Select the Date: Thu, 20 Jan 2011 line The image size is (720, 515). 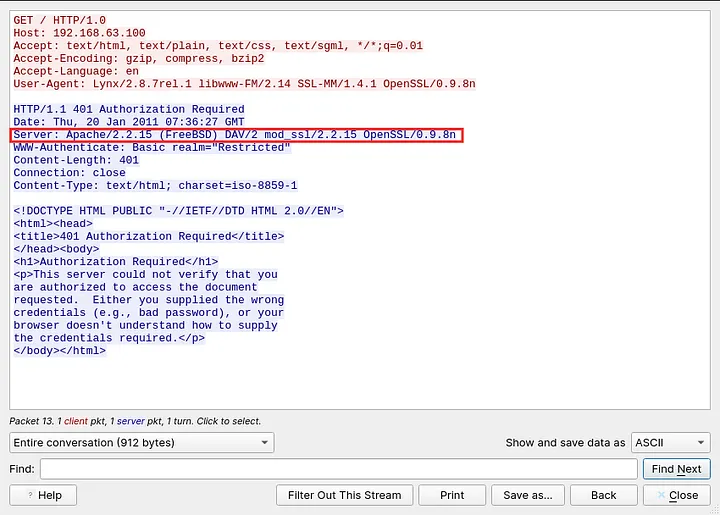[129, 122]
